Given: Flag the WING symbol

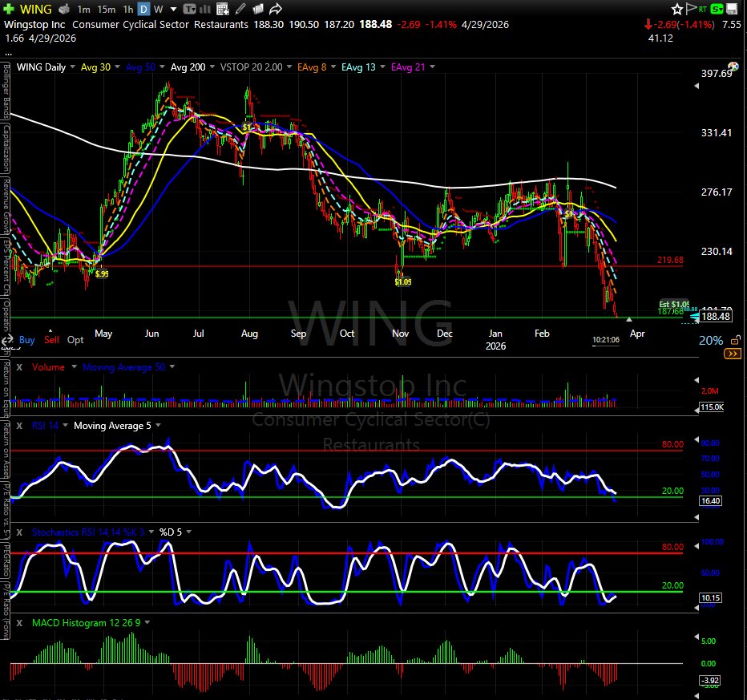Looking at the screenshot, I should click(x=691, y=9).
